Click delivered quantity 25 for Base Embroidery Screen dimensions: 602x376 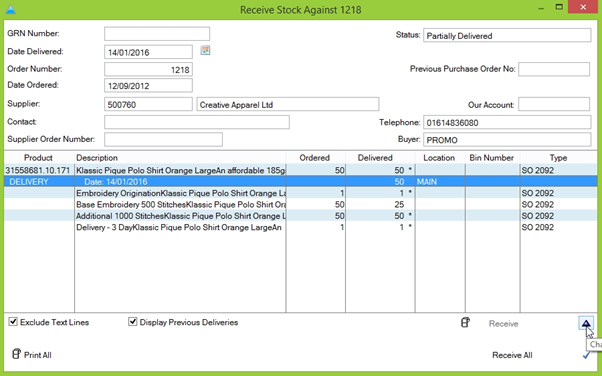[x=399, y=204]
